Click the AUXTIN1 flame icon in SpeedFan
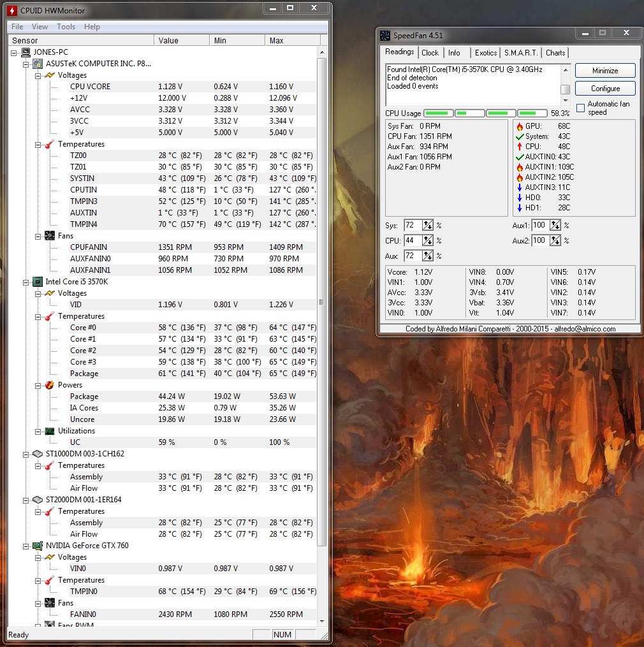The height and width of the screenshot is (647, 644). [520, 167]
